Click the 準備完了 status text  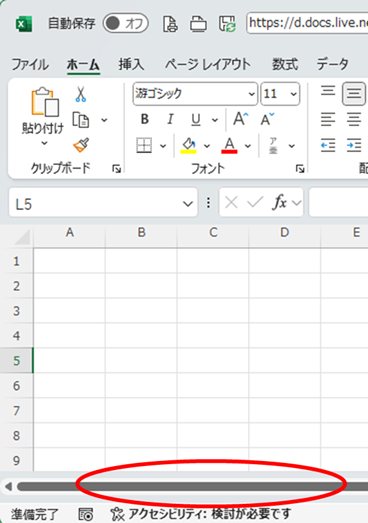(35, 514)
